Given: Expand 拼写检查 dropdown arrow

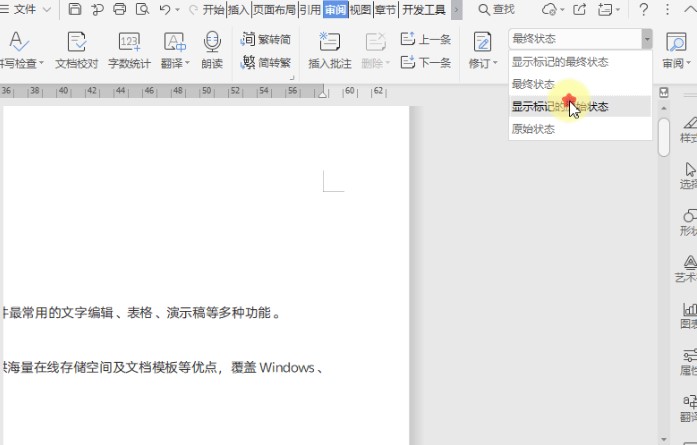Looking at the screenshot, I should (x=41, y=63).
